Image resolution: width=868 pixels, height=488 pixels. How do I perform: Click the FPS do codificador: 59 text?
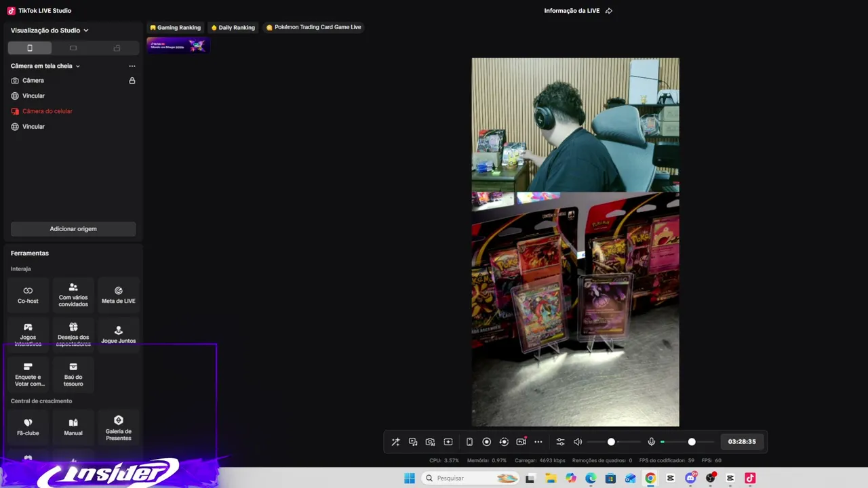(x=667, y=461)
